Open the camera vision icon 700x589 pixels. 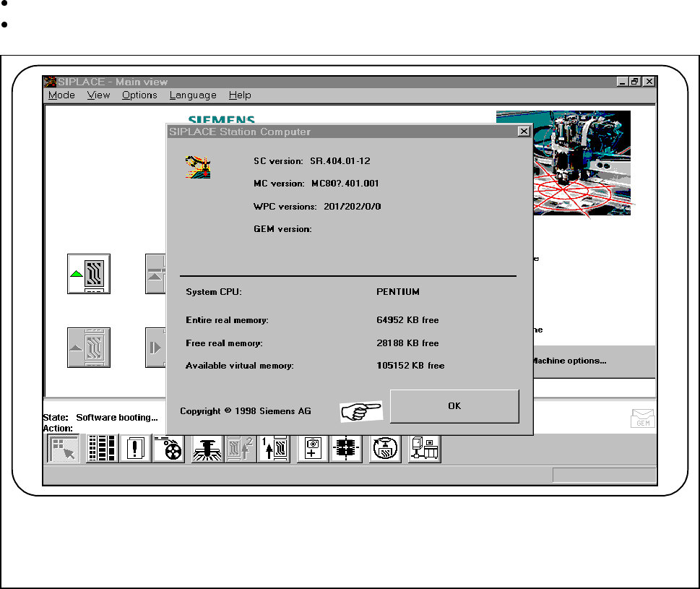313,448
